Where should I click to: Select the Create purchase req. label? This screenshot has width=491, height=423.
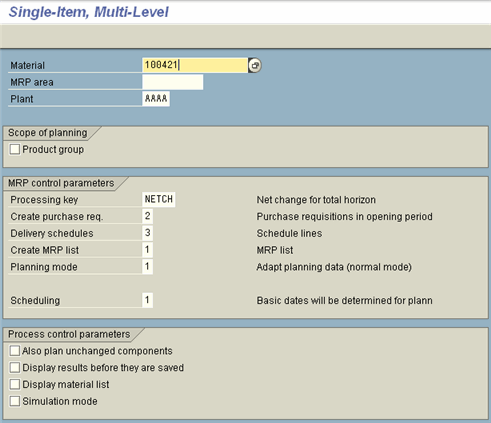(x=57, y=217)
